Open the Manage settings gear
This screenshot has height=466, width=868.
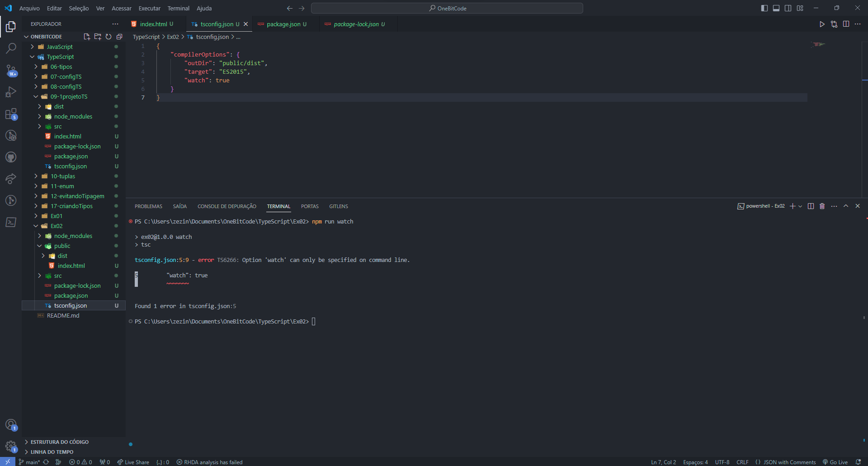(11, 447)
